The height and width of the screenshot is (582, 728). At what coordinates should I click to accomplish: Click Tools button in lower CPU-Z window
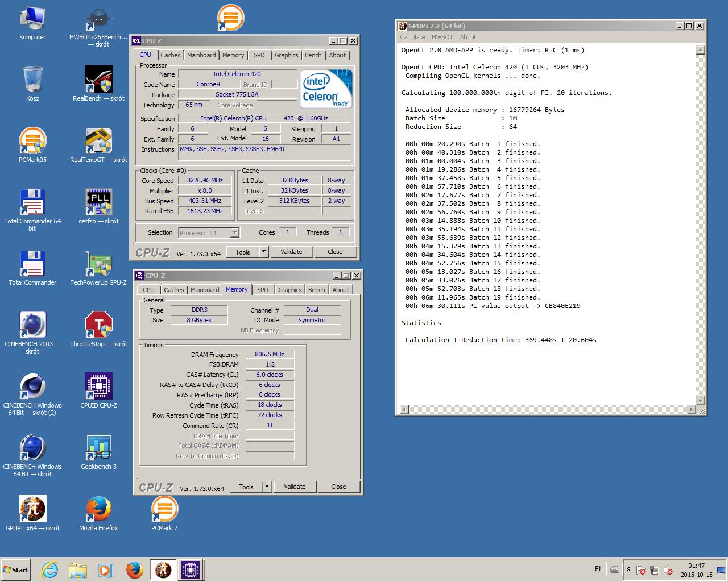[x=246, y=487]
